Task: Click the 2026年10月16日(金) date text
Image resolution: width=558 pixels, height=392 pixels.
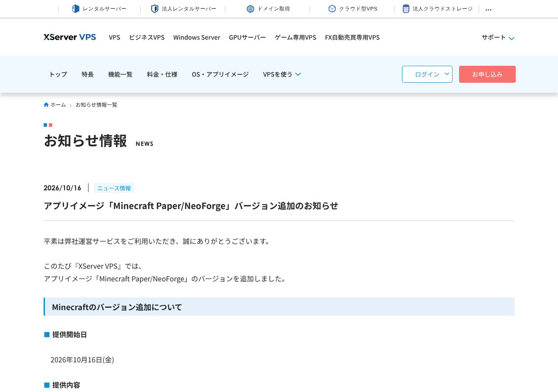Action: point(82,360)
